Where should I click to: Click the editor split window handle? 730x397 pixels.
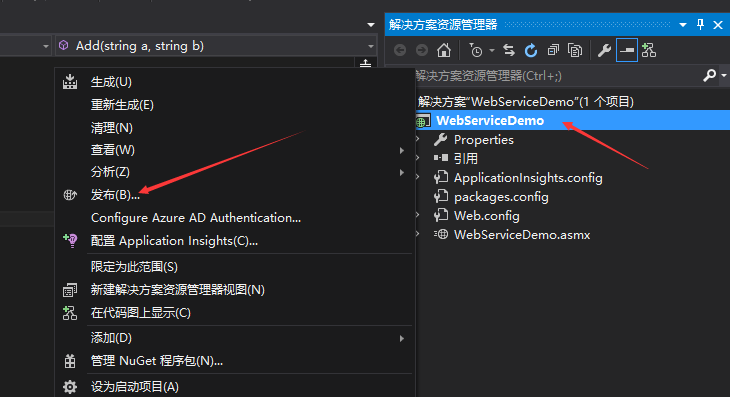[365, 63]
